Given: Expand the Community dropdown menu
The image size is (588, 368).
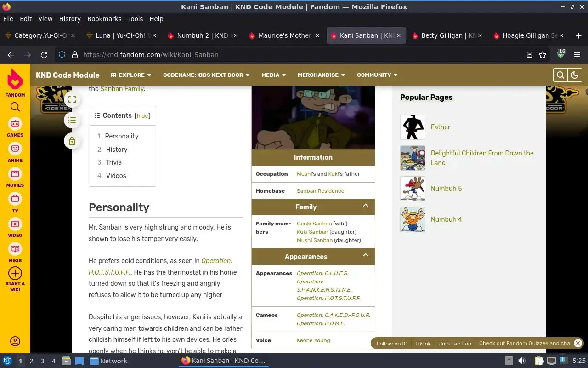Looking at the screenshot, I should coord(377,75).
